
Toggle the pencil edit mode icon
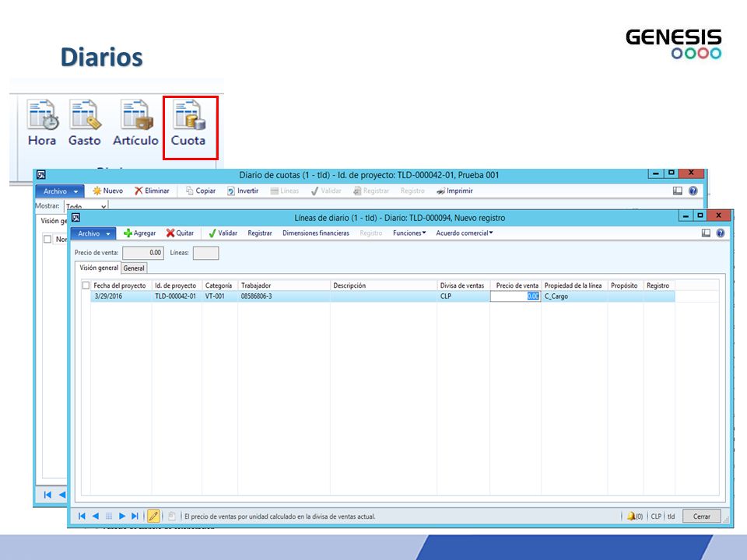point(153,516)
